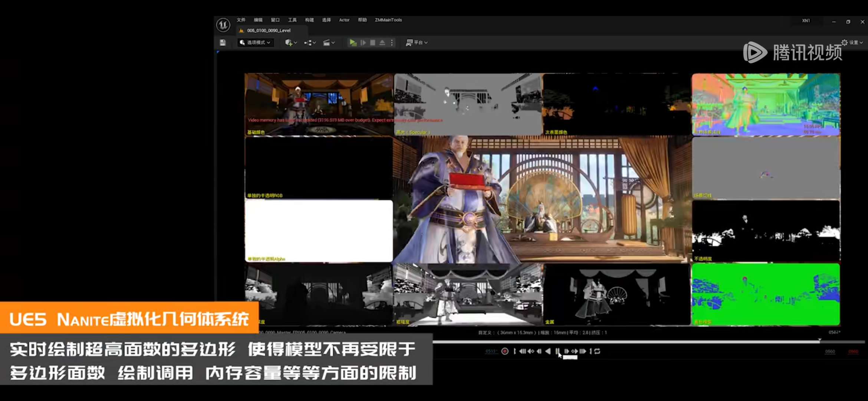
Task: Click the eject button in the play toolbar
Action: coord(382,43)
